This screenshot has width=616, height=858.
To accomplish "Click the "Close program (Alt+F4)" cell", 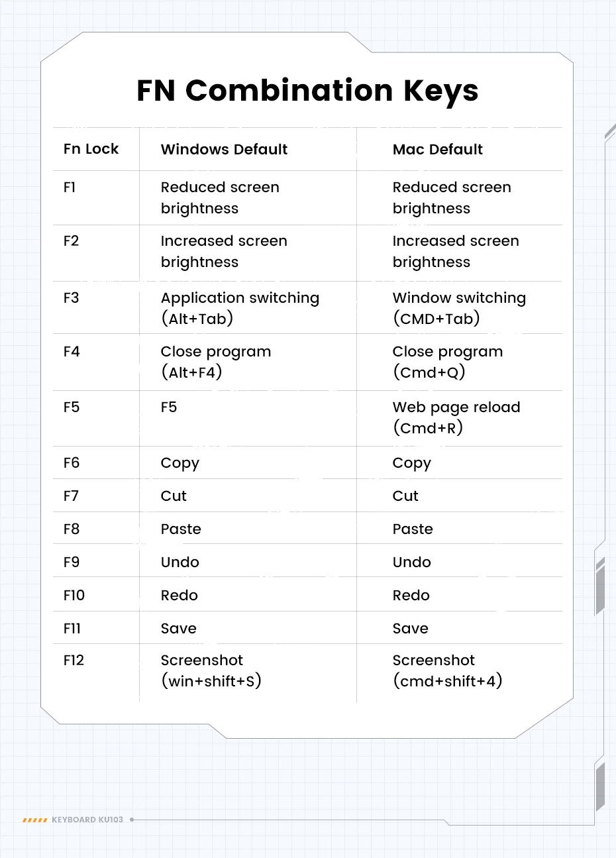I will tap(216, 362).
